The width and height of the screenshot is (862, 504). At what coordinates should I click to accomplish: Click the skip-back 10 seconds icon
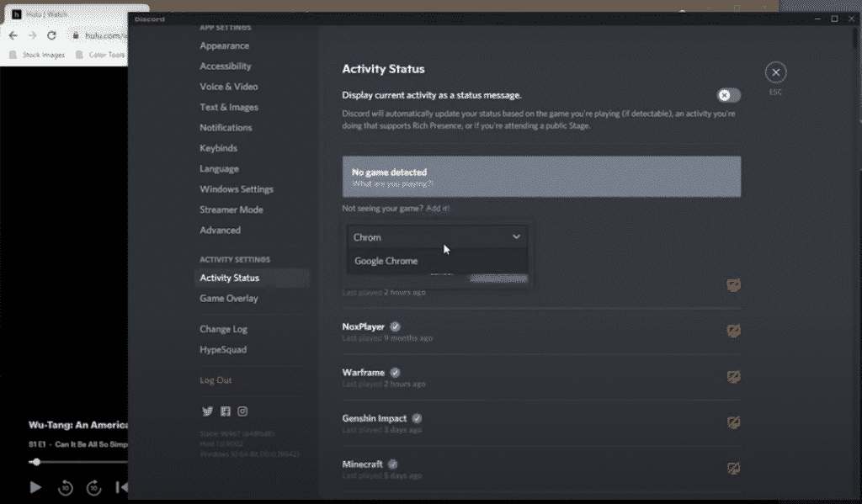(66, 487)
